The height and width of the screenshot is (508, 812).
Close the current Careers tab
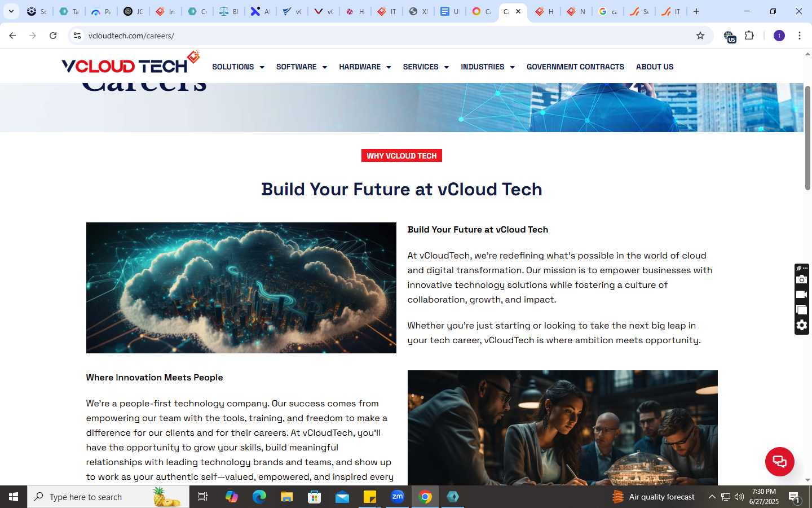point(518,11)
